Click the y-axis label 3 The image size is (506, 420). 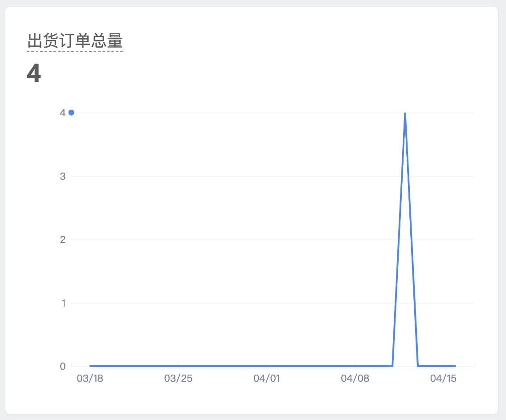[x=63, y=176]
